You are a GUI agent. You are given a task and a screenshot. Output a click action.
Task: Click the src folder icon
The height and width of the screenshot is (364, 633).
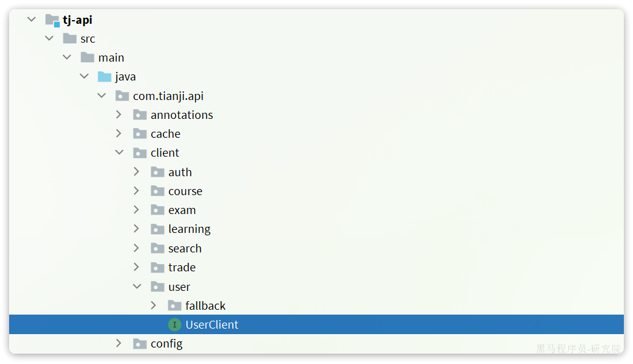pyautogui.click(x=70, y=39)
